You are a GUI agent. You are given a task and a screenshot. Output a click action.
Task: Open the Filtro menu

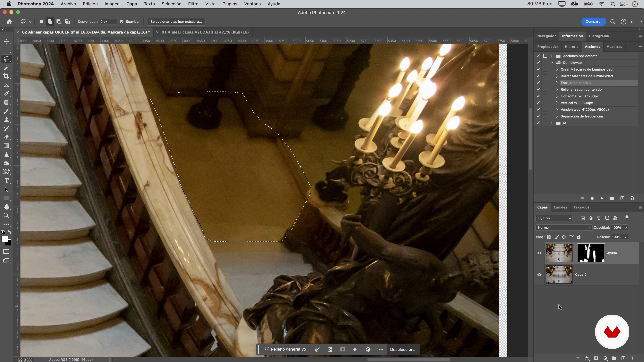click(x=193, y=4)
